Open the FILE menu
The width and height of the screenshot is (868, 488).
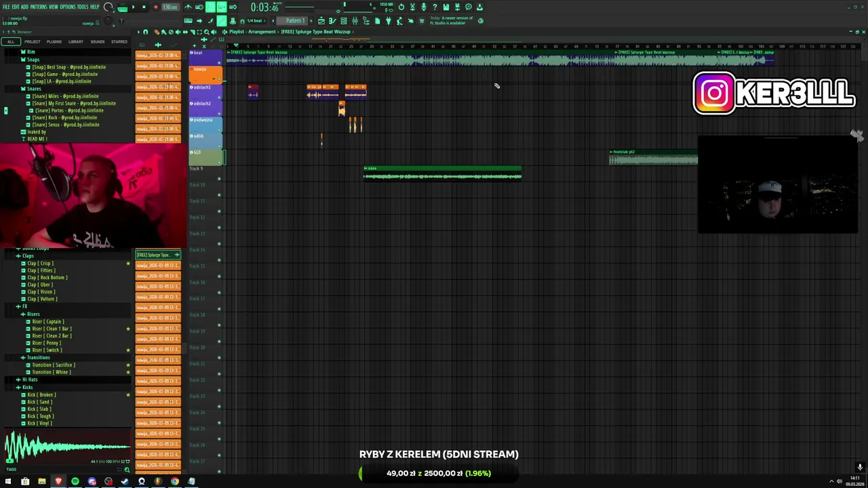tap(6, 7)
